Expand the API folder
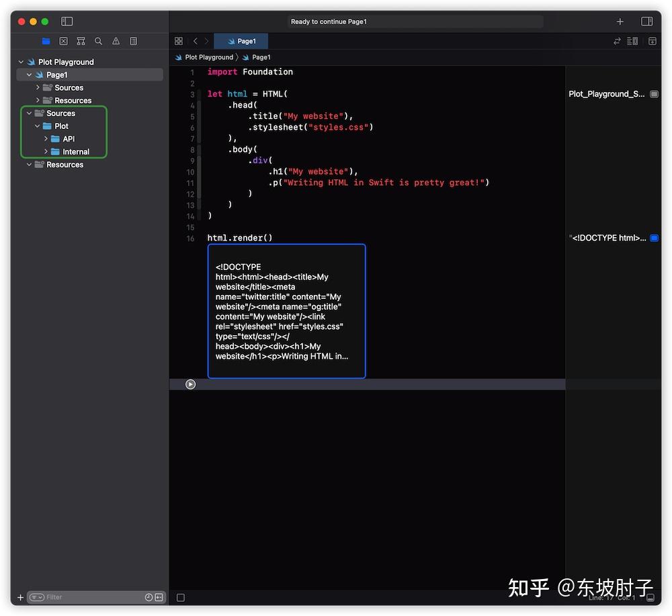The image size is (672, 616). click(46, 139)
